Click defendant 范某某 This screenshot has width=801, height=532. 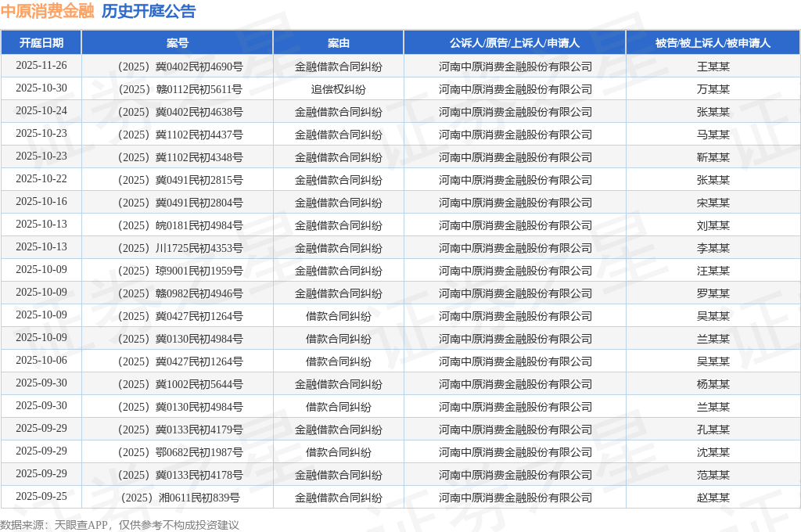(713, 475)
